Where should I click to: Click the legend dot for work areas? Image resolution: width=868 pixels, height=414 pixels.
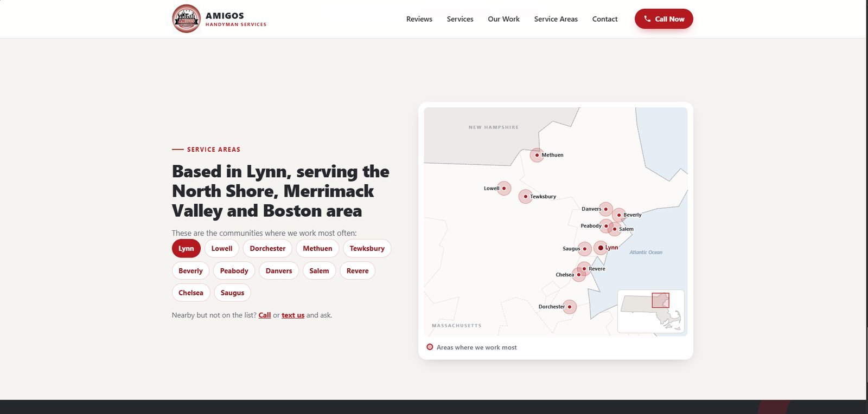pyautogui.click(x=430, y=347)
